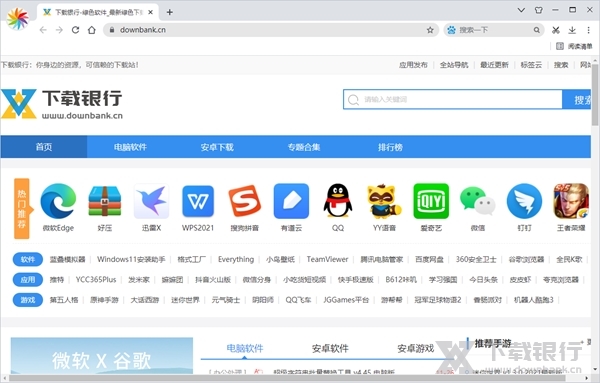The width and height of the screenshot is (600, 383).
Task: Click the browser address bar
Action: tap(271, 30)
